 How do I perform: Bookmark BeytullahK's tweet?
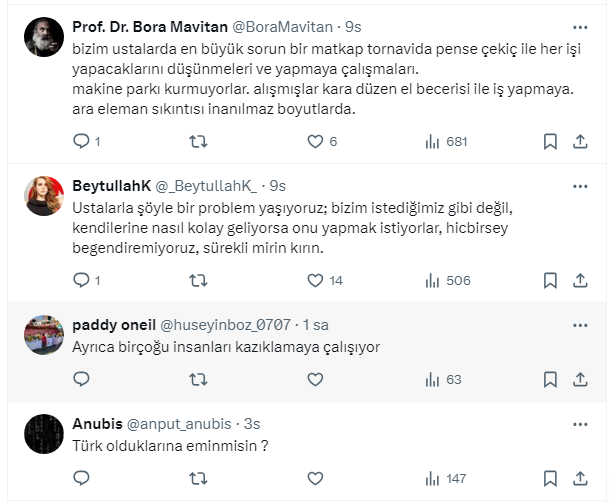click(549, 281)
